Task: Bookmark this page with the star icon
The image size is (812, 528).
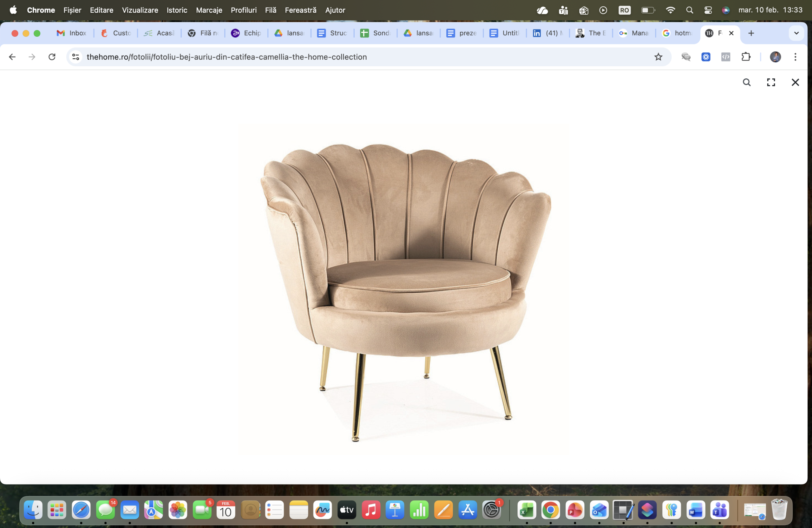Action: (658, 57)
